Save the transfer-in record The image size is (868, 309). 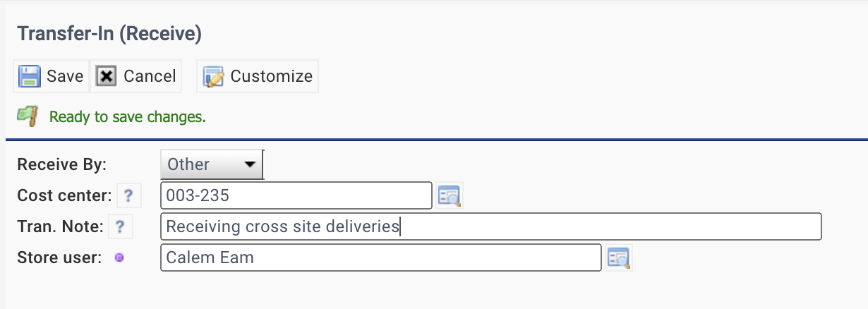(52, 76)
